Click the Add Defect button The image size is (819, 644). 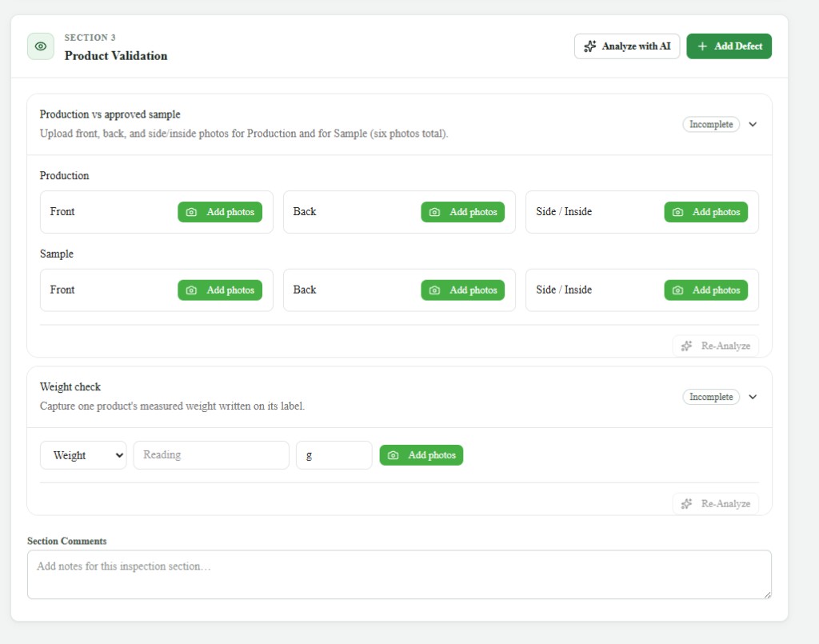(729, 46)
